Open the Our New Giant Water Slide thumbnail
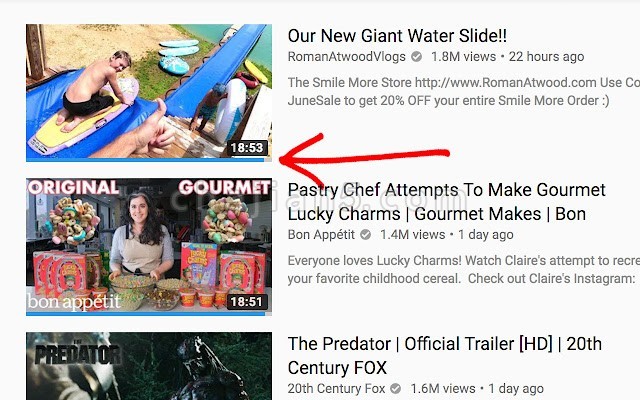Screen dimensions: 640x400 (x=149, y=93)
